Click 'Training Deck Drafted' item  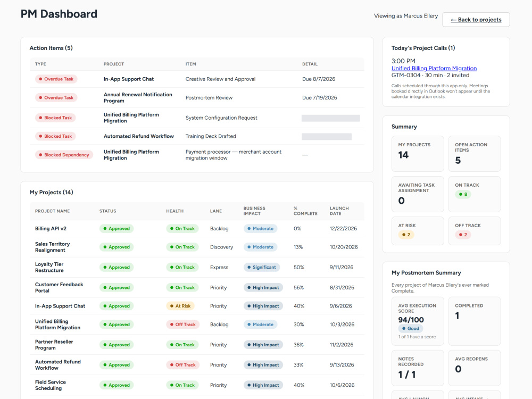(211, 136)
